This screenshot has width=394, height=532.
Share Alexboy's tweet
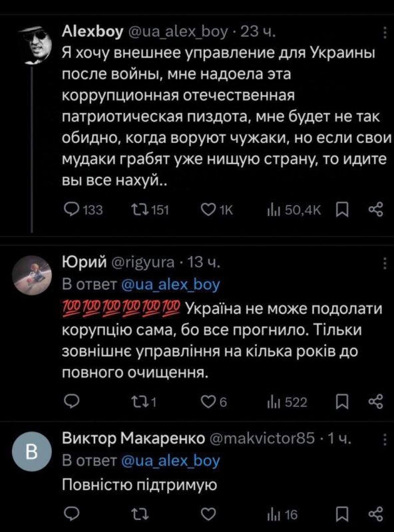pyautogui.click(x=375, y=208)
